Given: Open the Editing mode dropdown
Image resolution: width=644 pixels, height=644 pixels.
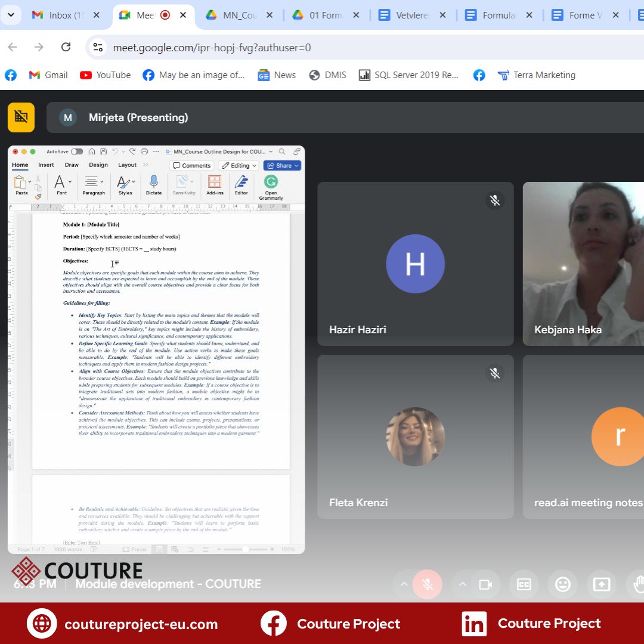Looking at the screenshot, I should tap(239, 166).
